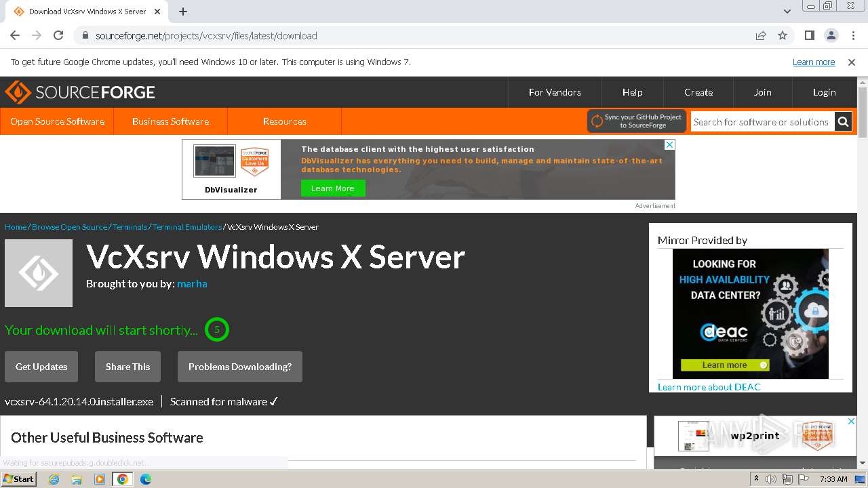Dismiss the Chrome update notice bar
The width and height of the screenshot is (868, 488).
point(852,62)
